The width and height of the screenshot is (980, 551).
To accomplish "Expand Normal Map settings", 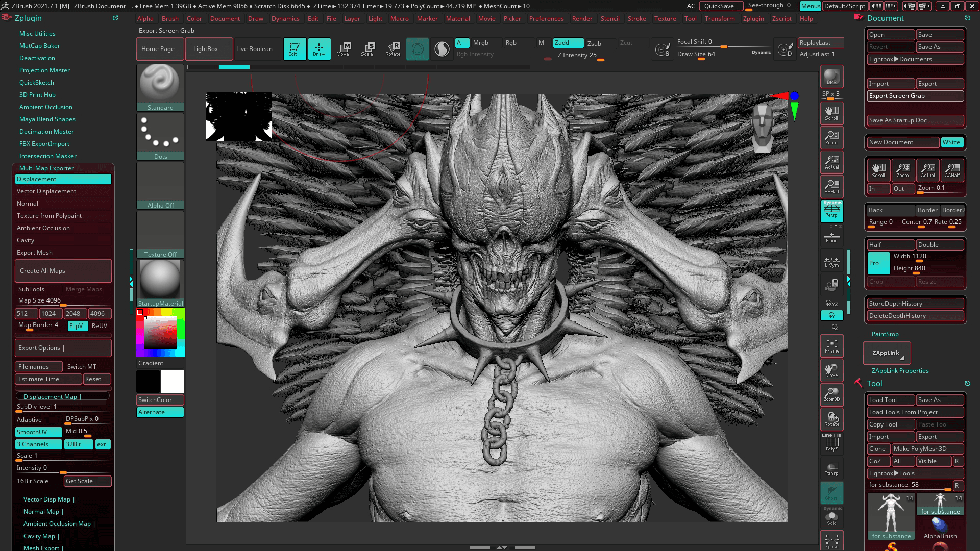I will coord(43,512).
